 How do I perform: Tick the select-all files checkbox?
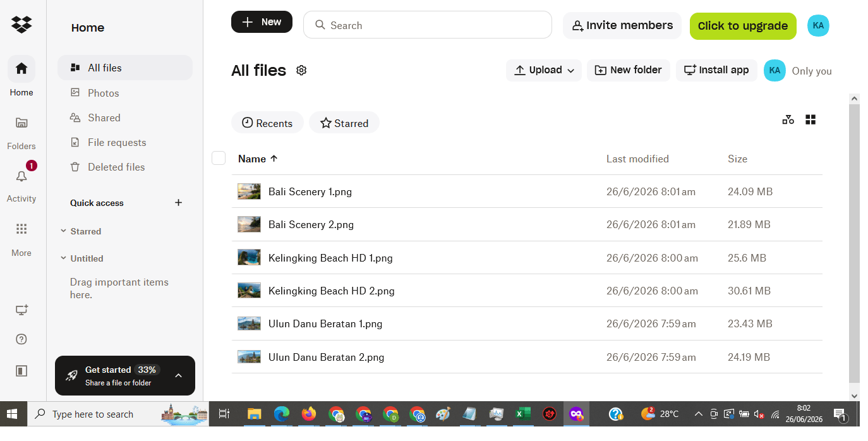coord(219,158)
